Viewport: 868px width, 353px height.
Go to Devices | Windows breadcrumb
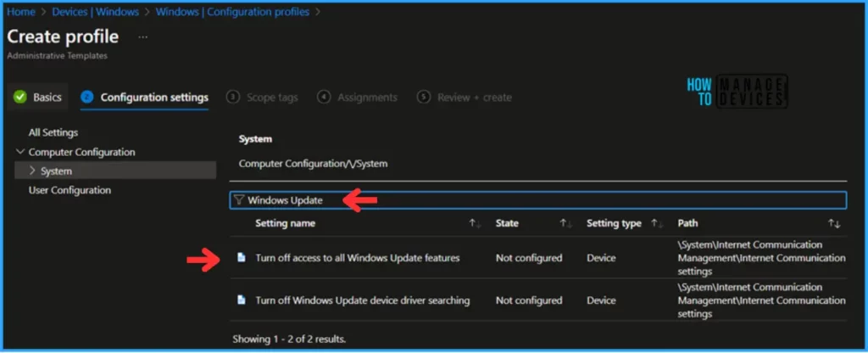94,12
